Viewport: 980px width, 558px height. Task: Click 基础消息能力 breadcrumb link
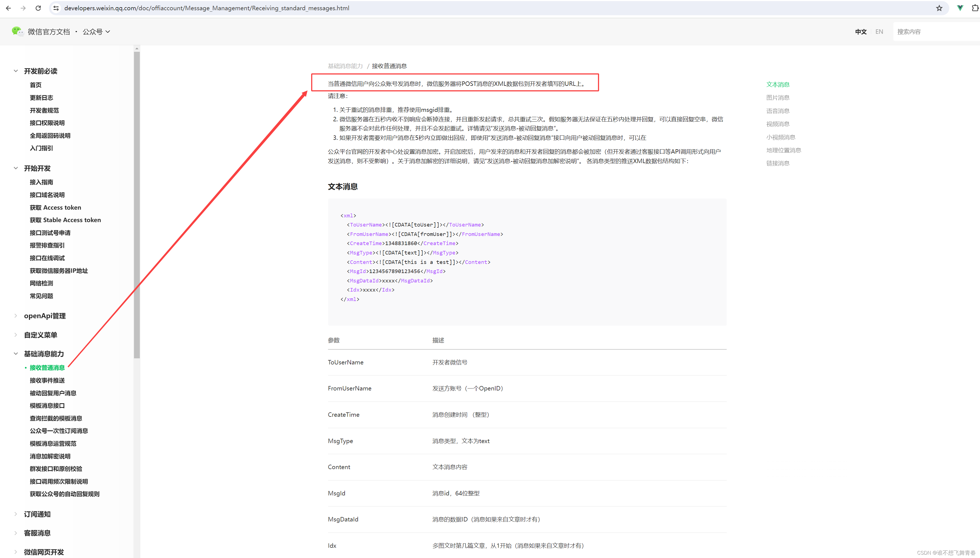click(345, 66)
